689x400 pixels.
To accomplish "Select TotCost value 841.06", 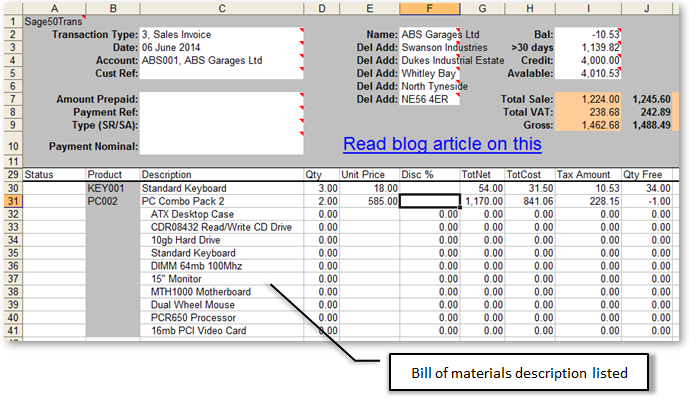I will (530, 201).
